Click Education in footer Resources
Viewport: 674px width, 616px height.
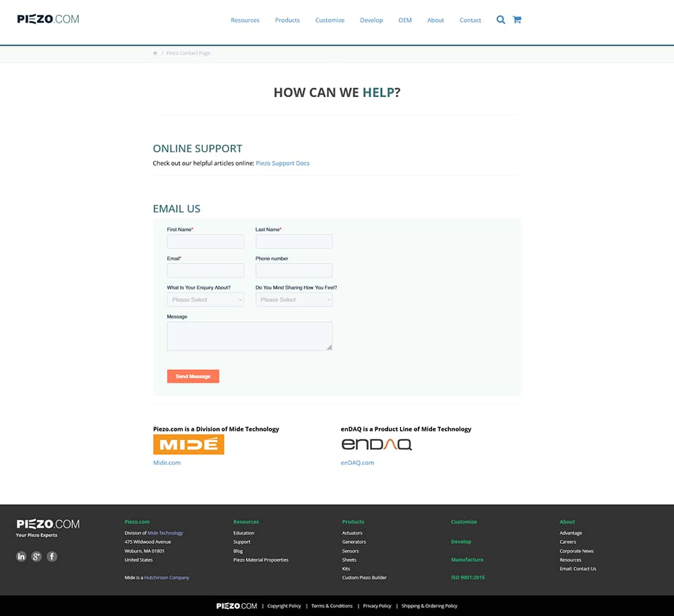click(x=244, y=533)
